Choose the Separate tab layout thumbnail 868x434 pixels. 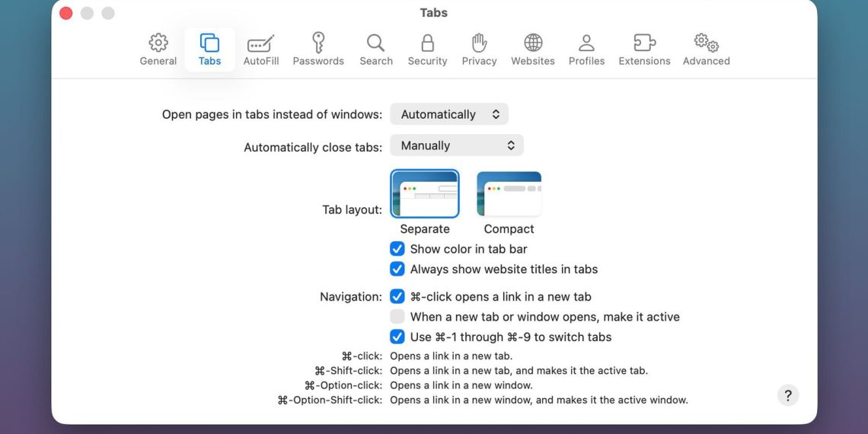coord(425,194)
